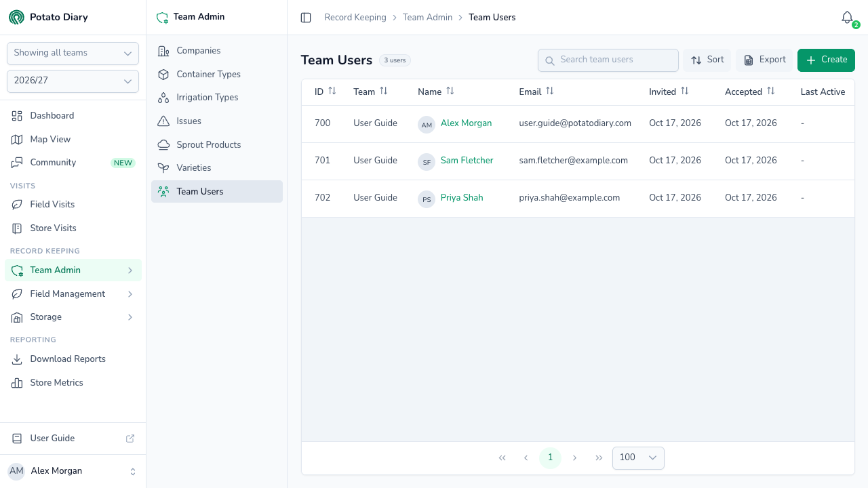
Task: Open the Issues section
Action: (217, 121)
